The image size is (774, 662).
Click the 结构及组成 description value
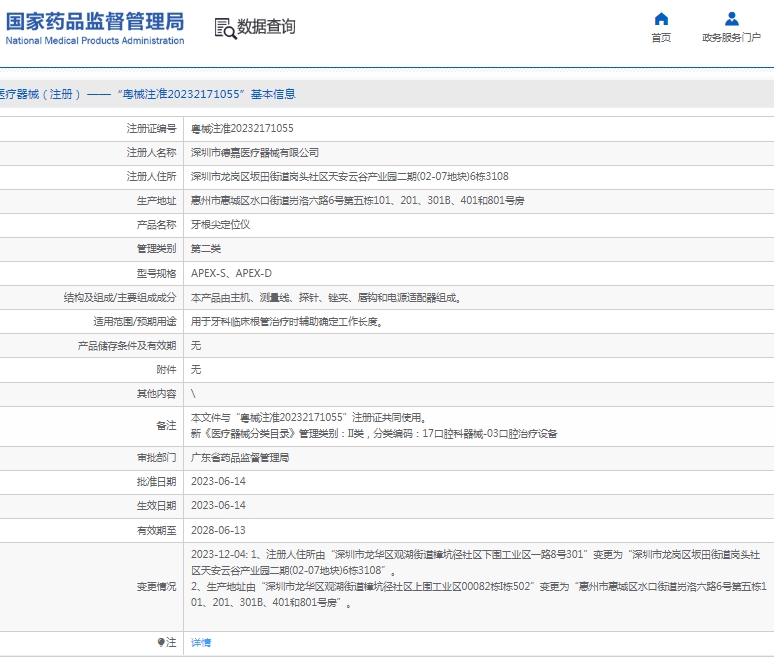pyautogui.click(x=326, y=297)
